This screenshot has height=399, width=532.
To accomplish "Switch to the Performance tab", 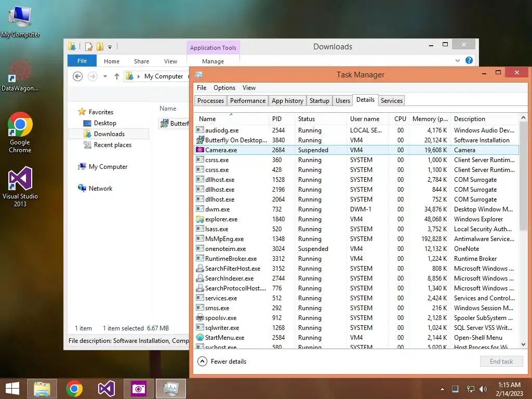I will coord(248,101).
